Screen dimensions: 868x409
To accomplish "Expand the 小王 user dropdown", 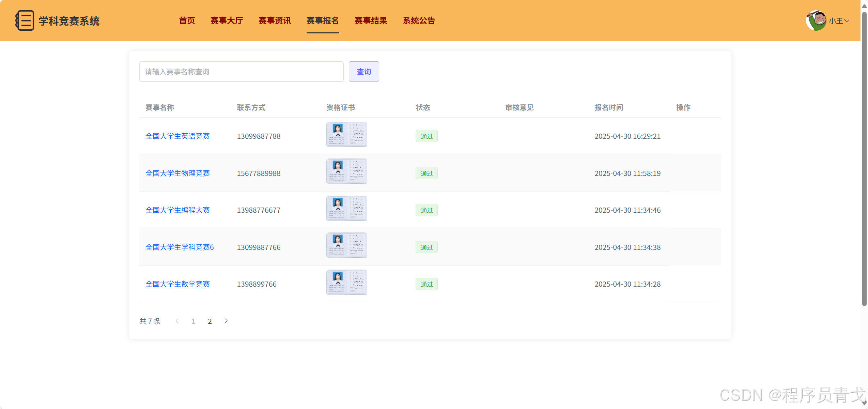I will [x=839, y=21].
